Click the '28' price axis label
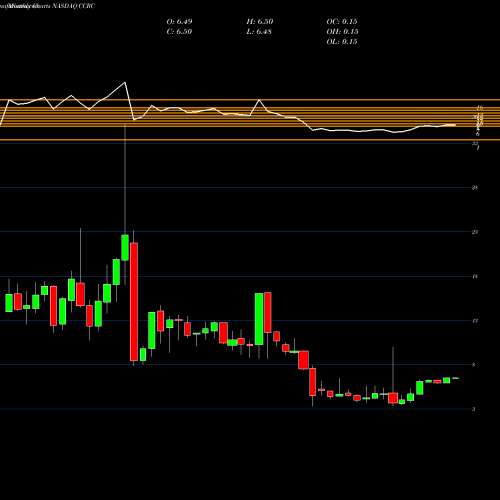The height and width of the screenshot is (500, 500). coord(475,188)
